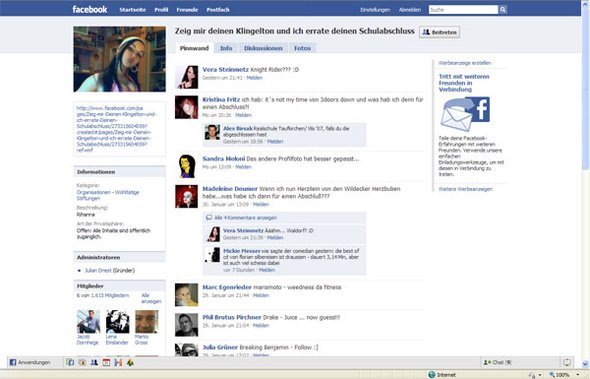Click the group profile photo

[x=119, y=59]
